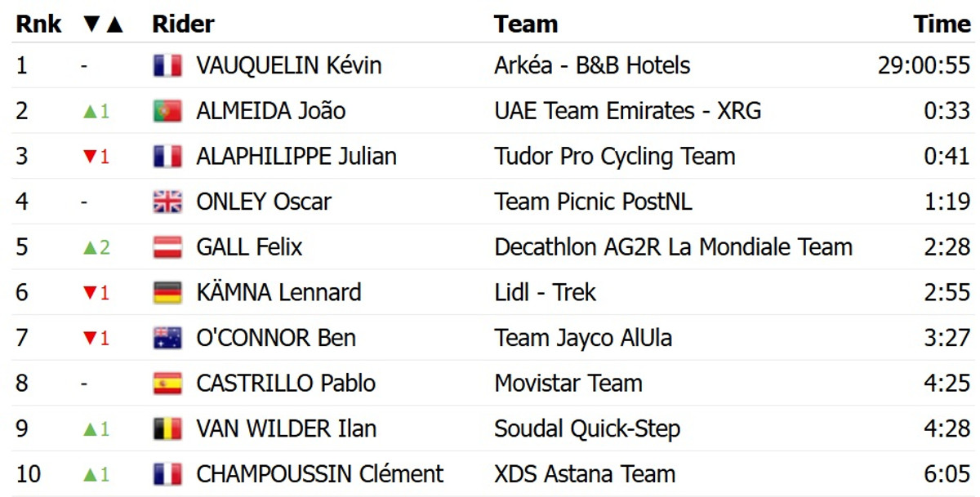Click the Belgian flag beside Van Wilder Ilan
980x497 pixels.
click(167, 428)
